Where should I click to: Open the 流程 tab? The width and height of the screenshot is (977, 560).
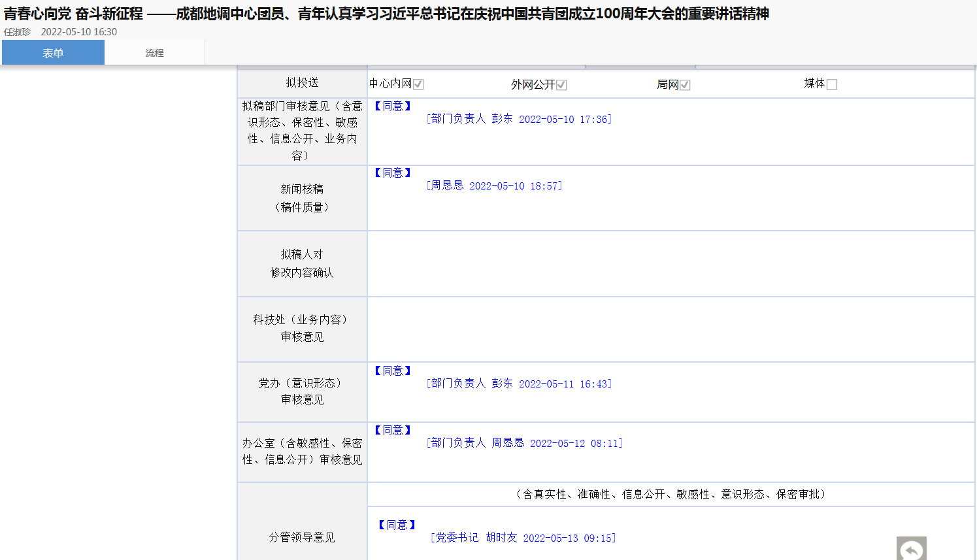[x=155, y=53]
